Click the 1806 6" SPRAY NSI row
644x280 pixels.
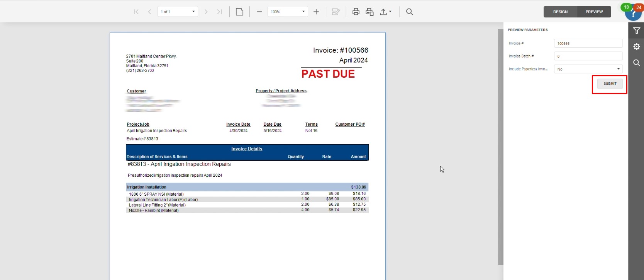pos(247,194)
